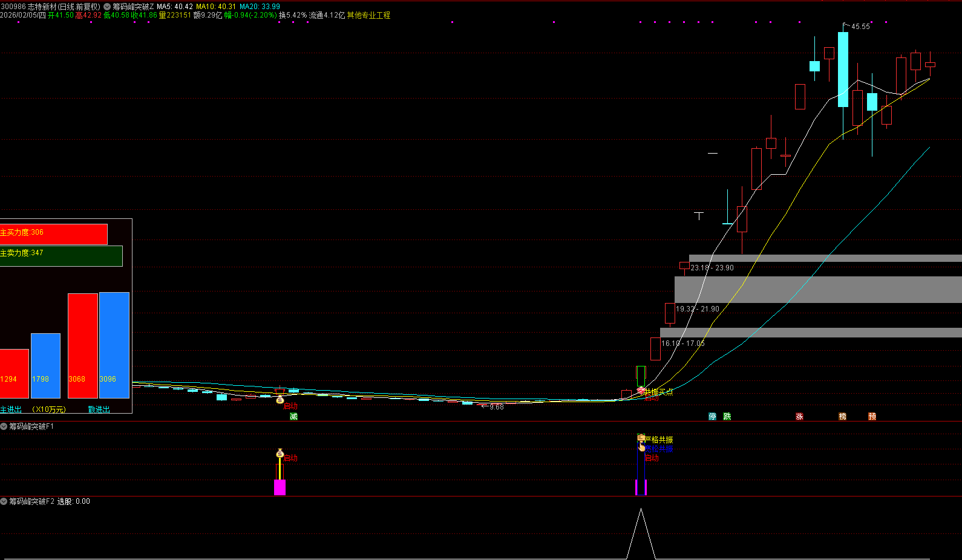This screenshot has height=560, width=962.
Task: Expand the 筹码峰突破F1 indicator menu arrow
Action: (x=4, y=426)
